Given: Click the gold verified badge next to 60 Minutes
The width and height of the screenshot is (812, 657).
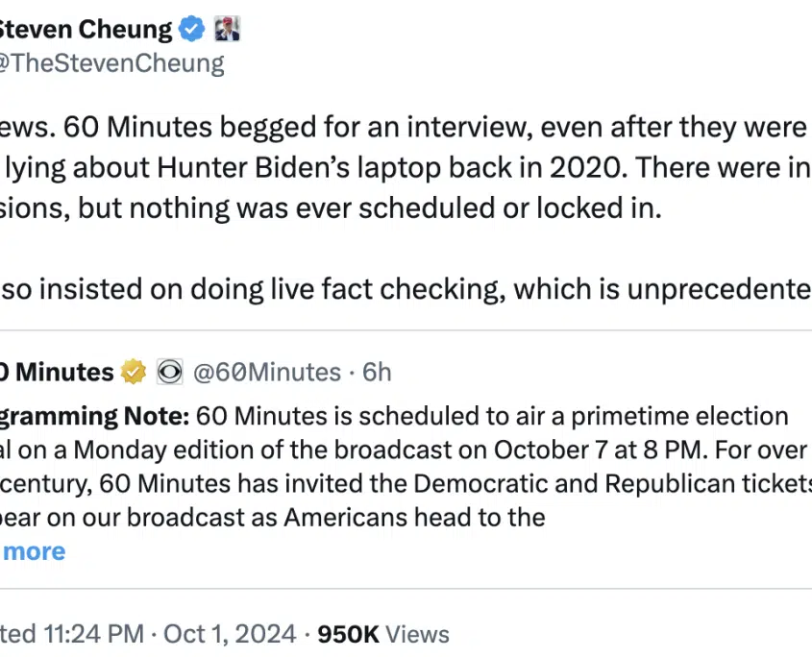Looking at the screenshot, I should point(134,372).
